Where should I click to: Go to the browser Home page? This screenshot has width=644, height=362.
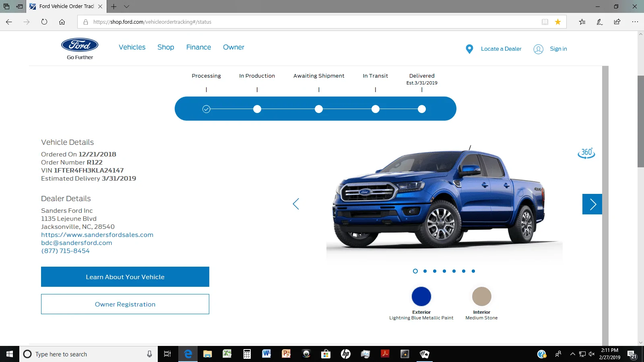pyautogui.click(x=62, y=22)
